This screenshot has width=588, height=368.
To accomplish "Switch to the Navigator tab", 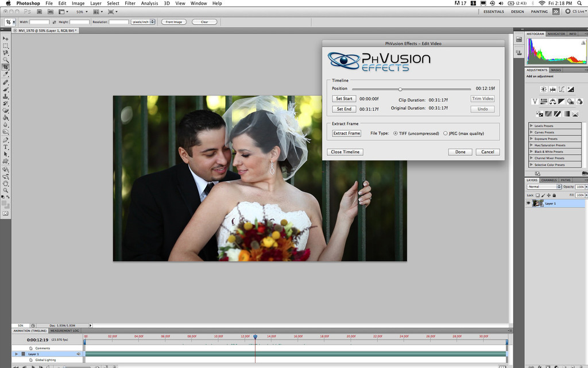I will point(556,34).
